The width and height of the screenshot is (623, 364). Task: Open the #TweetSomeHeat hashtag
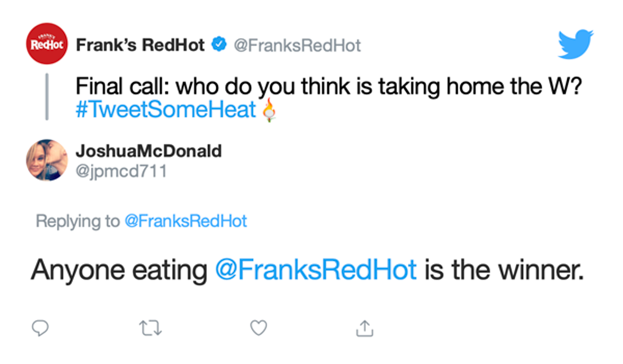tap(166, 109)
